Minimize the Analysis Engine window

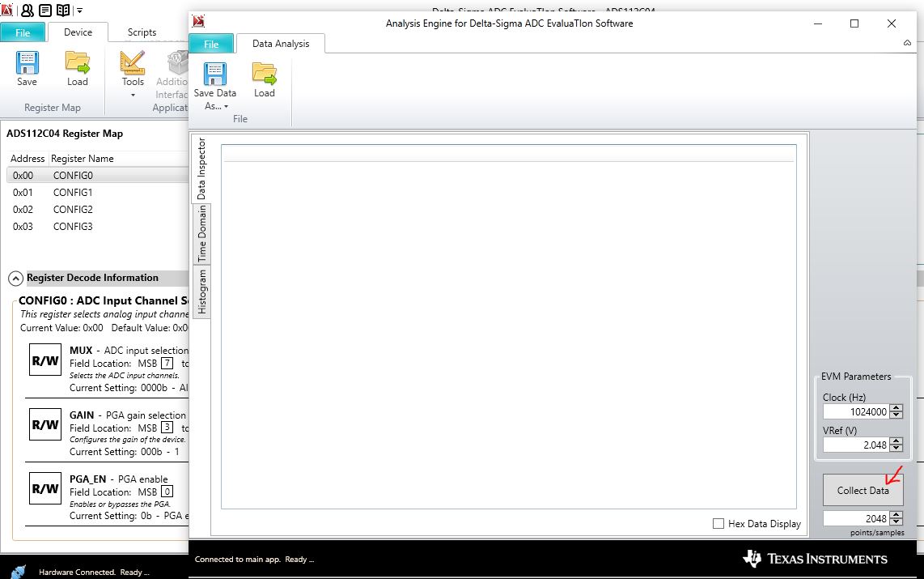click(x=818, y=23)
